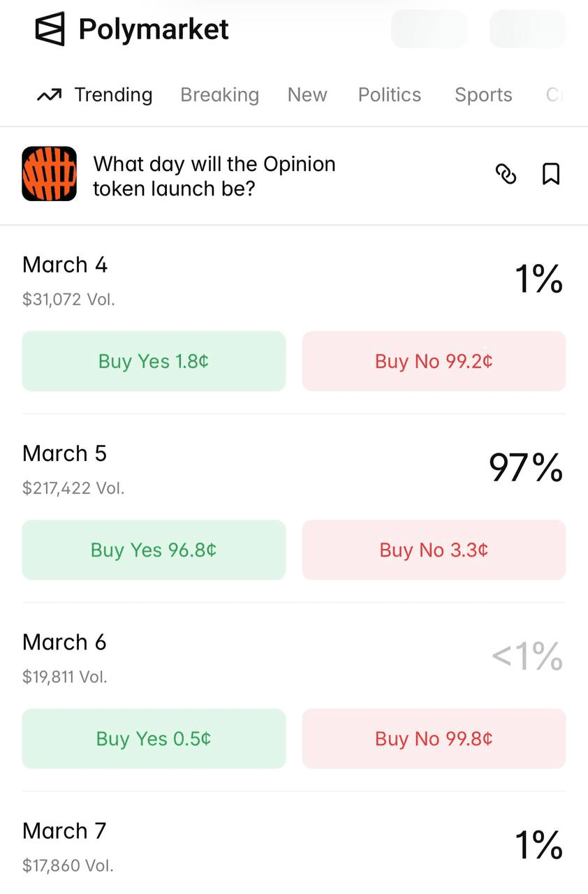The width and height of the screenshot is (588, 894).
Task: Click the market question title
Action: click(214, 176)
